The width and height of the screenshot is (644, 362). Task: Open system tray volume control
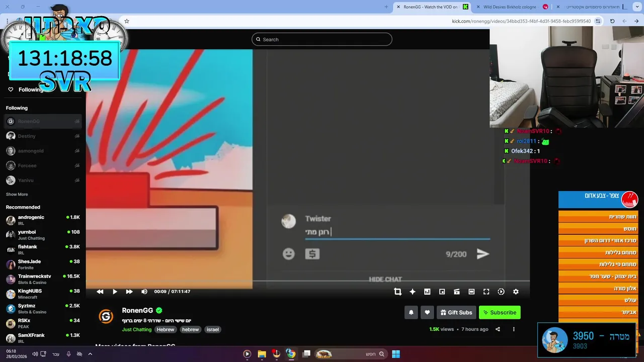click(35, 354)
